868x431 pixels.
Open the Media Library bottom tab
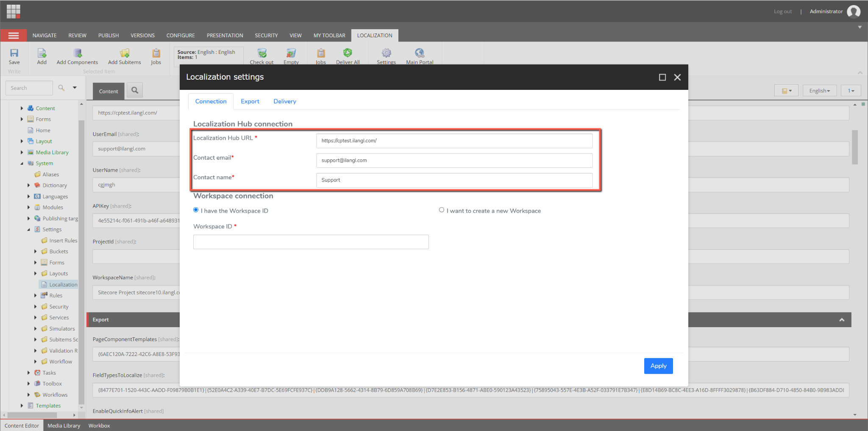point(64,425)
